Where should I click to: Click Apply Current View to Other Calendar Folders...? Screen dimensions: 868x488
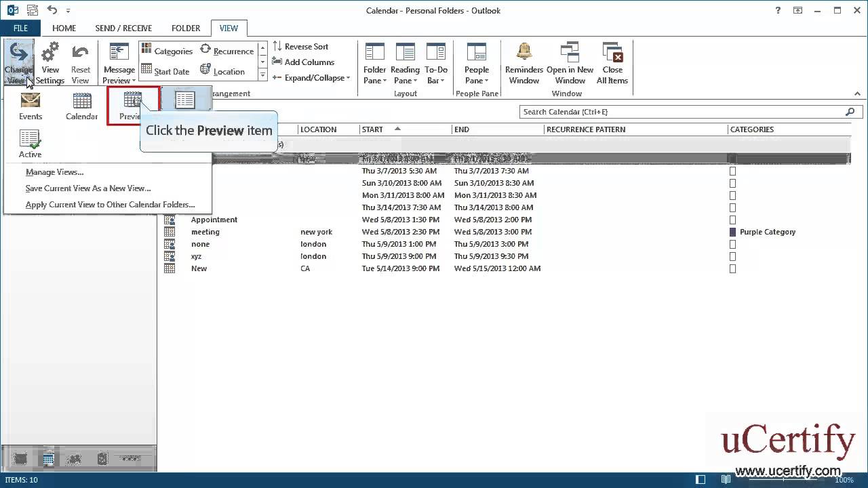[110, 205]
